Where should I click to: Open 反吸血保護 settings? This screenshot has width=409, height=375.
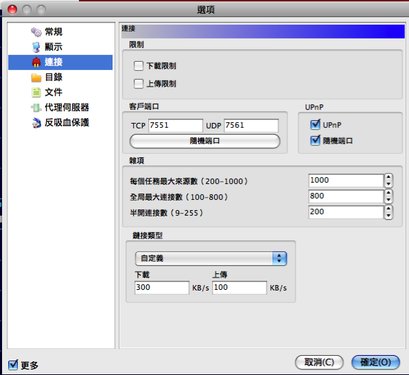[67, 123]
